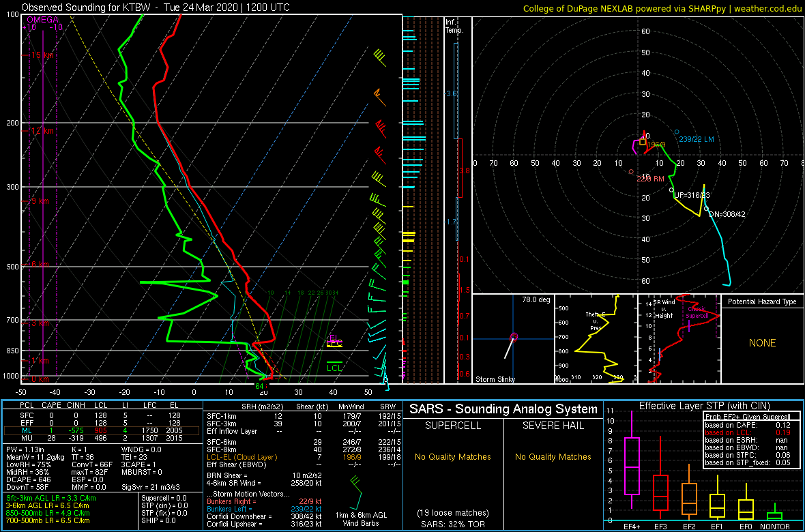Click the LCL-EL (Cloud Layer) row
This screenshot has height=532, width=805.
pos(303,457)
